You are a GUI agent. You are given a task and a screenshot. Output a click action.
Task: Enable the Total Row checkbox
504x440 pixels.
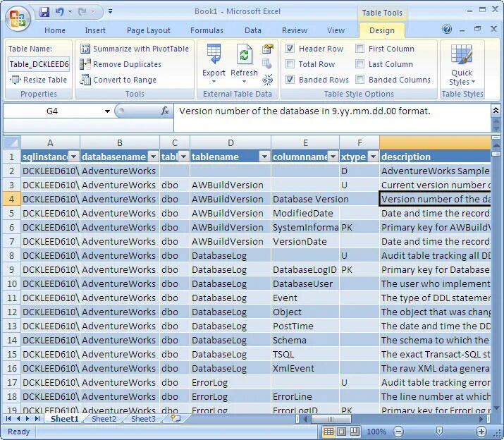click(290, 64)
